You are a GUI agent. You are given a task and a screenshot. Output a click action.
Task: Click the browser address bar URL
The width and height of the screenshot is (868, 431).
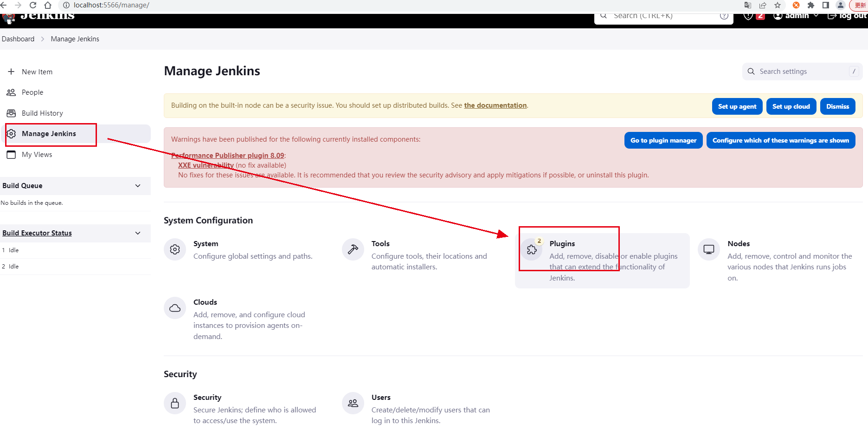[x=111, y=5]
